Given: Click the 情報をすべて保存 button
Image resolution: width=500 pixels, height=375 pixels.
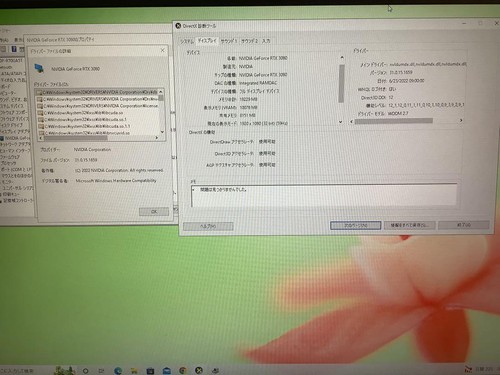Looking at the screenshot, I should [x=409, y=225].
